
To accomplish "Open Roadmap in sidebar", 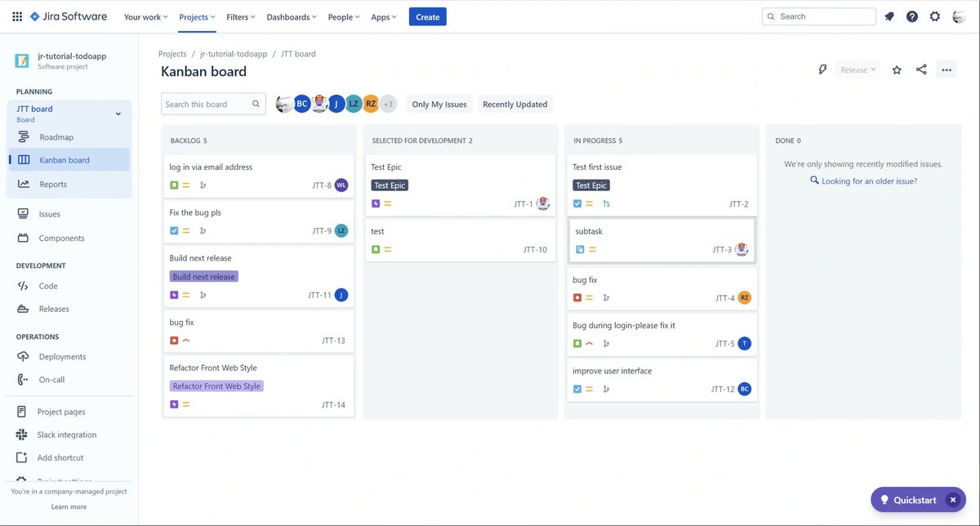I will point(69,137).
